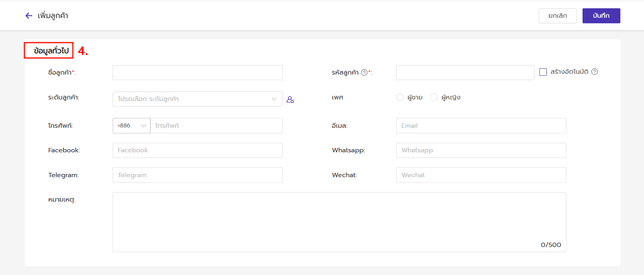This screenshot has height=275, width=644.
Task: Open the ระดับลูกค้า dropdown
Action: click(197, 99)
